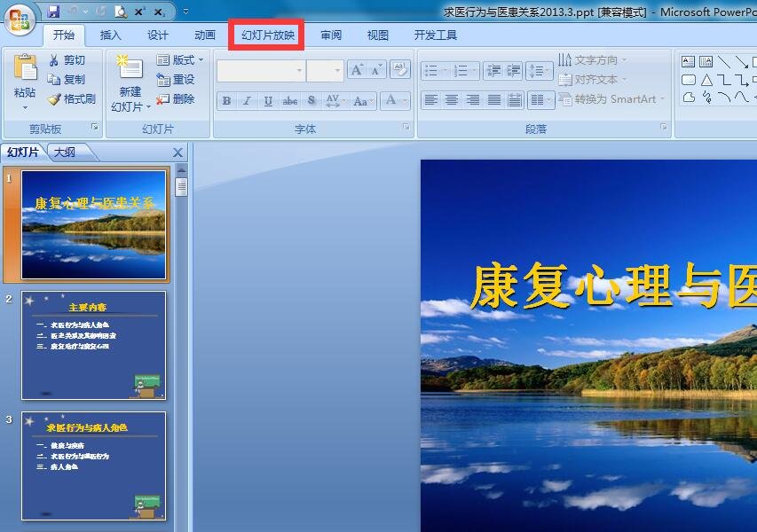Image resolution: width=757 pixels, height=532 pixels.
Task: Toggle Italic formatting
Action: (x=248, y=101)
